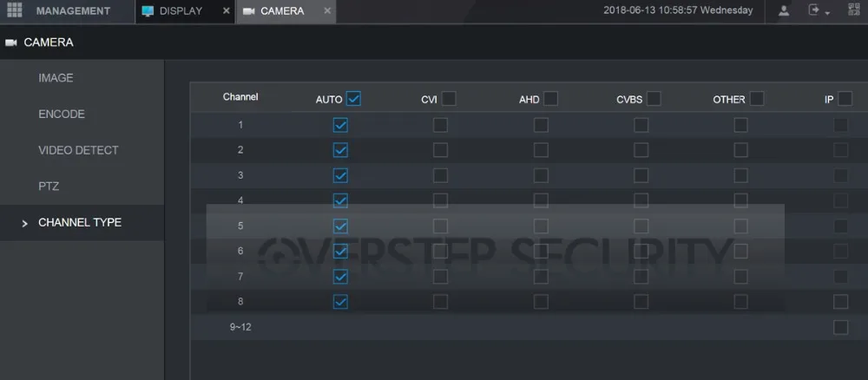The height and width of the screenshot is (380, 868).
Task: Click the 9~12 channel row label
Action: pyautogui.click(x=240, y=327)
